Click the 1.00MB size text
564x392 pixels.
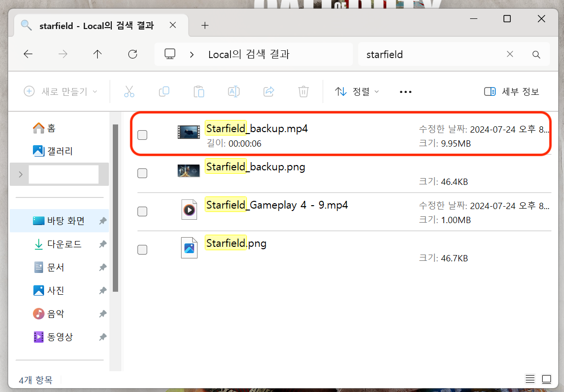tap(456, 220)
